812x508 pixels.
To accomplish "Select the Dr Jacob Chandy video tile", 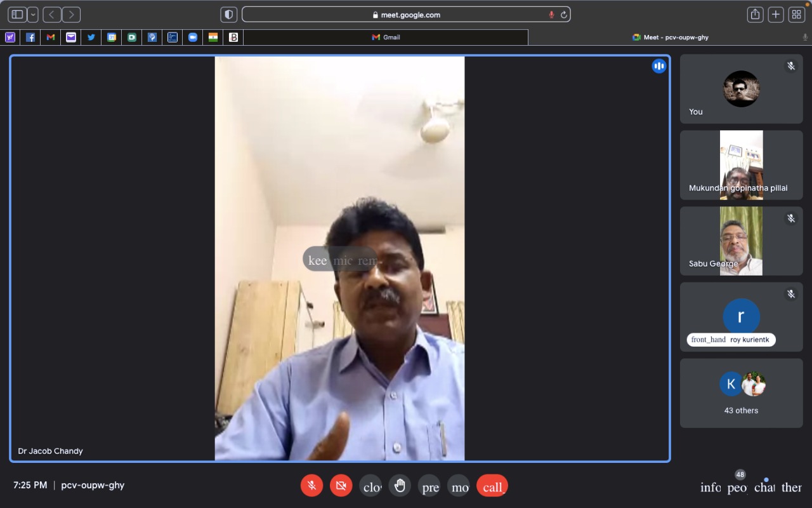I will (340, 258).
